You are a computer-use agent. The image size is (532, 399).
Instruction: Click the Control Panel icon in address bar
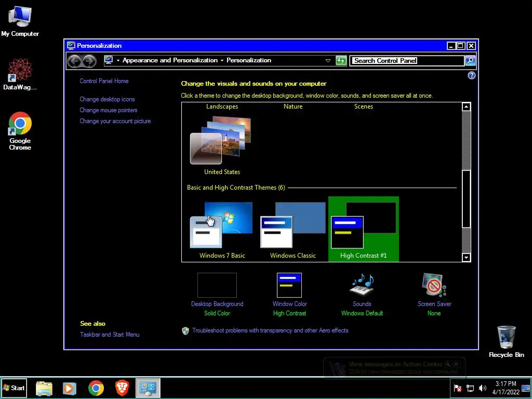(x=109, y=60)
